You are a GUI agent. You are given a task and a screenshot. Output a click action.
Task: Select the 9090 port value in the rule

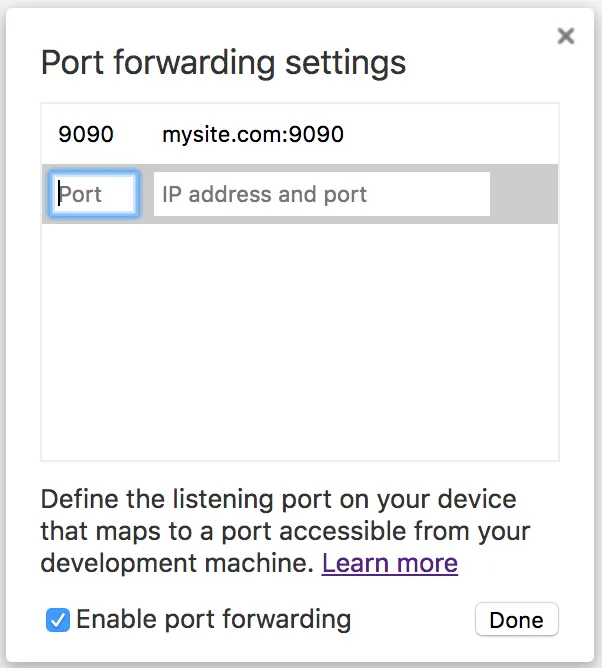pos(86,134)
